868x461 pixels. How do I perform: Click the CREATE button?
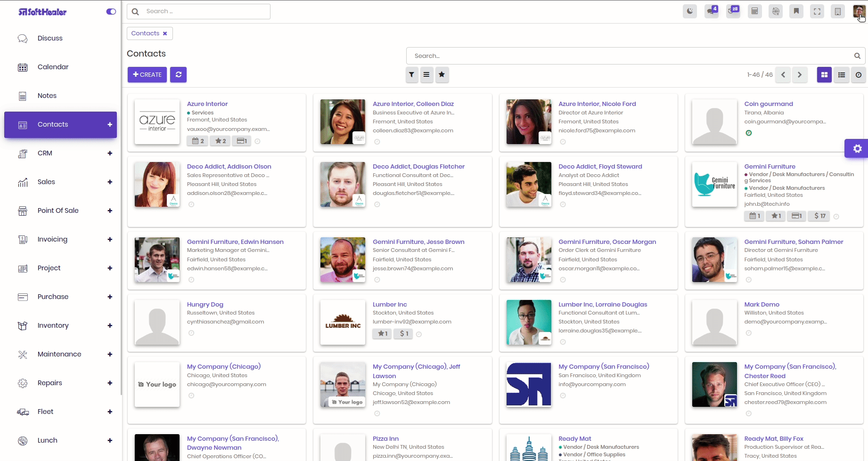click(x=147, y=74)
